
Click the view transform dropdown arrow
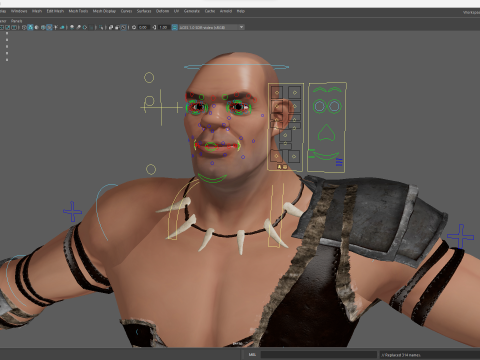(242, 27)
